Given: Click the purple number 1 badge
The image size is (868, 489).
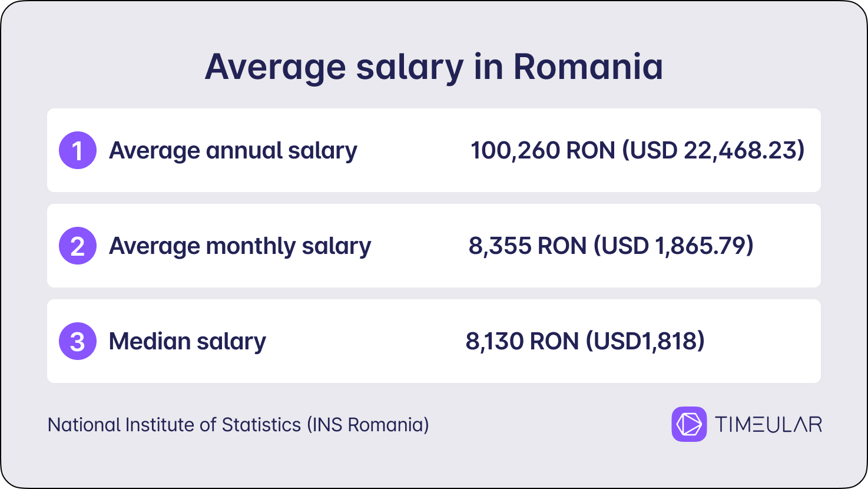Looking at the screenshot, I should [78, 150].
